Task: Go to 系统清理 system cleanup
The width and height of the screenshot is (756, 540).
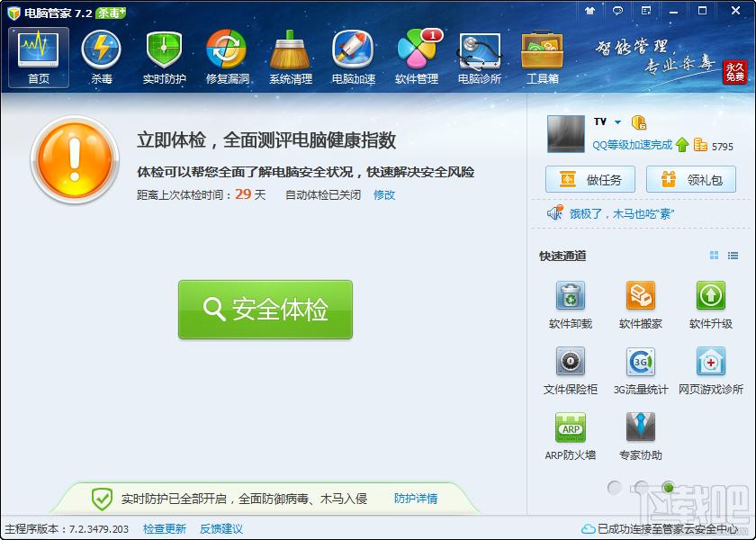Action: [290, 58]
